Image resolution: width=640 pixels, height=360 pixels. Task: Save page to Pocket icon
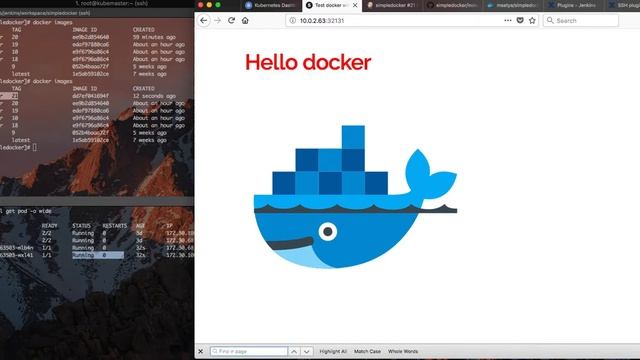click(520, 20)
